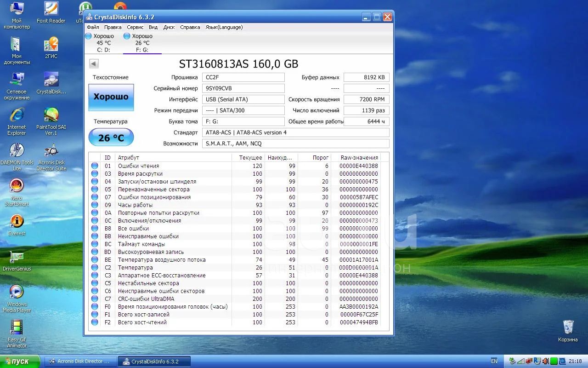Switch to Acronis Disk Director taskbar button
The width and height of the screenshot is (588, 368).
pyautogui.click(x=80, y=362)
